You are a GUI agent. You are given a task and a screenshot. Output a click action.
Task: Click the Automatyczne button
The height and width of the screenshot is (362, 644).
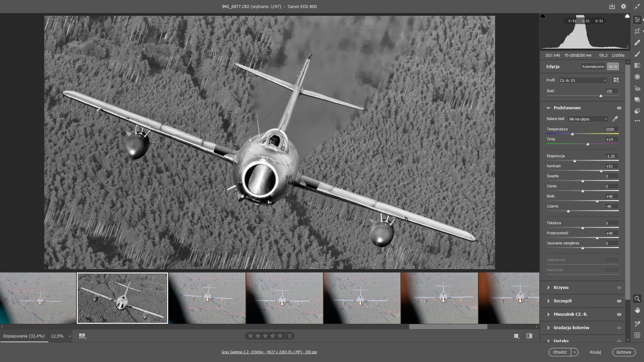(x=593, y=66)
